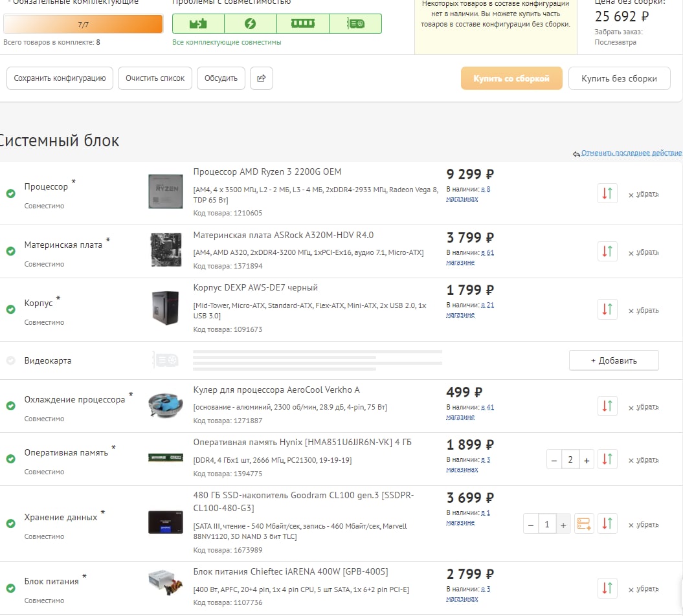Open motherboard-CPU compatibility icon

click(198, 23)
